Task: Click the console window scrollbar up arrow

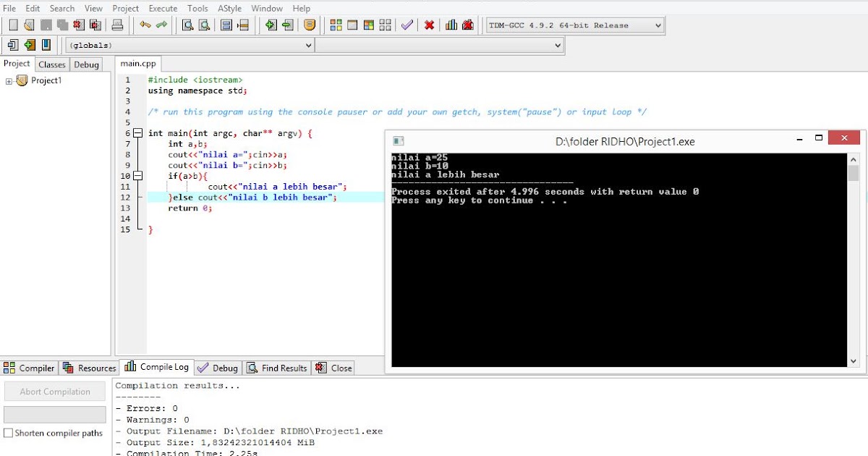Action: tap(854, 159)
